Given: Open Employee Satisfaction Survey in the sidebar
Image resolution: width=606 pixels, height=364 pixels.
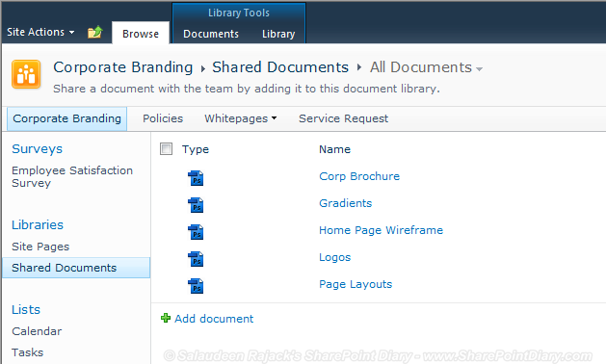Looking at the screenshot, I should (72, 176).
